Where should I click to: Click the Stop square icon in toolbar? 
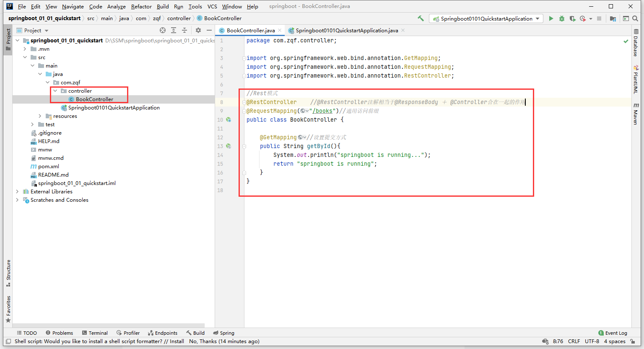coord(599,18)
